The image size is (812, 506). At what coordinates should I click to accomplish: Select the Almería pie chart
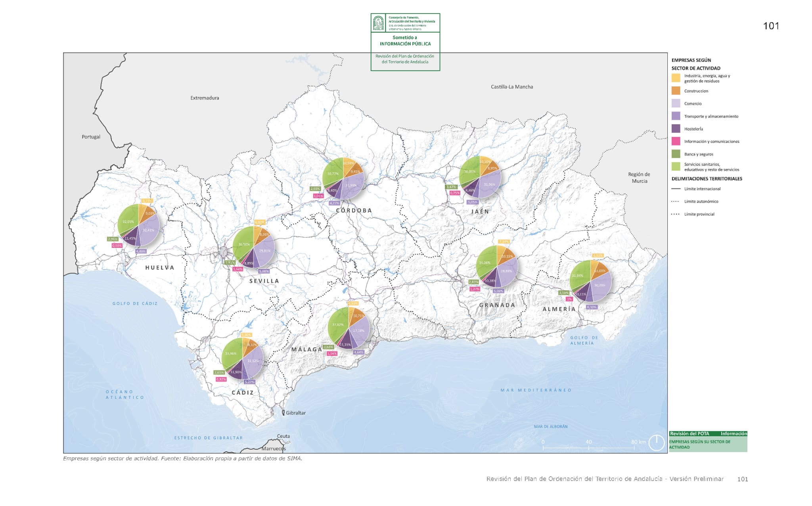[590, 281]
